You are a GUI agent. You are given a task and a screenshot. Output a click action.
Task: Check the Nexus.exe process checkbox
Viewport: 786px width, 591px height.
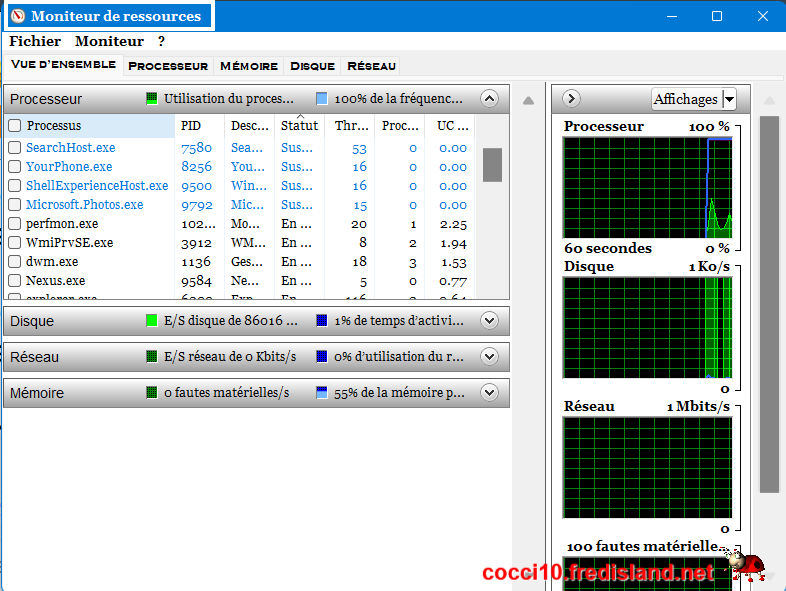coord(15,281)
